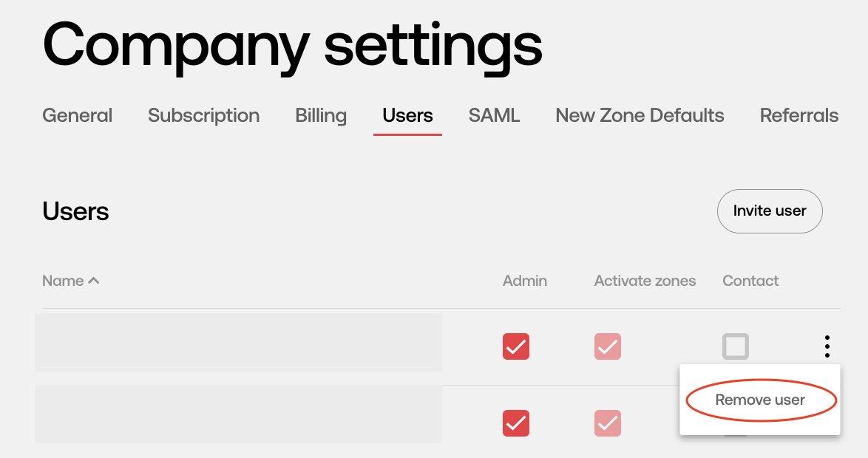
Task: Invite a new user
Action: click(x=770, y=211)
